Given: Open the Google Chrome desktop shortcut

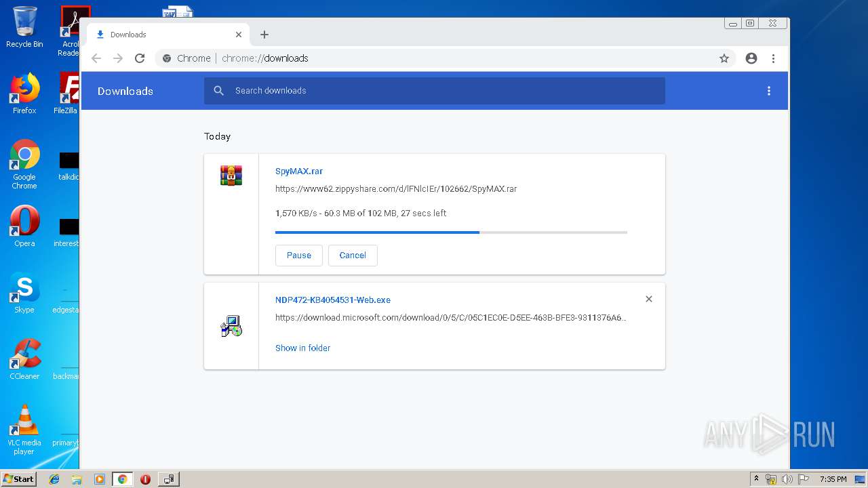Looking at the screenshot, I should coord(24,164).
